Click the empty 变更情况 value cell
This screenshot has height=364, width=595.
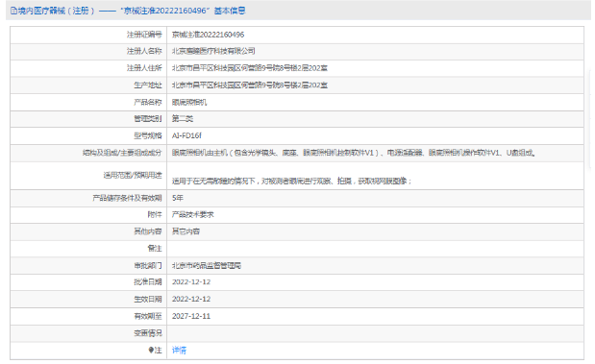[x=375, y=333]
